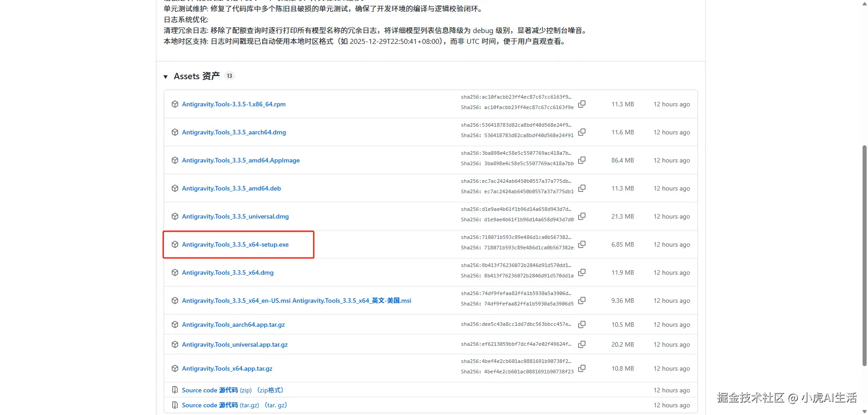Click '12 hours ago' on the x86_64.rpm row
This screenshot has width=868, height=415.
pyautogui.click(x=672, y=104)
